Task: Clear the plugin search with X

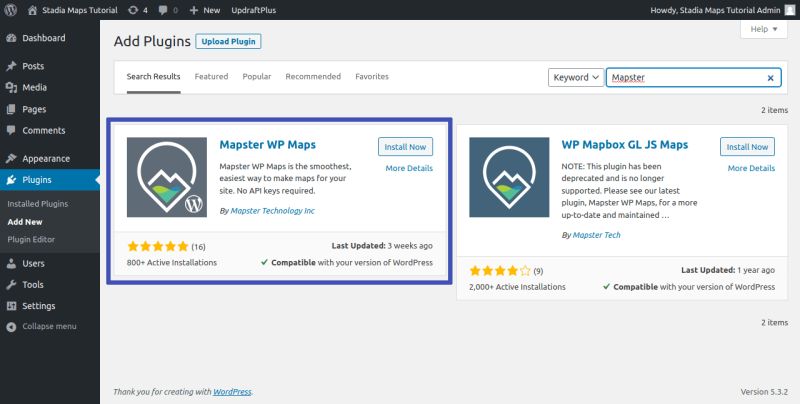Action: tap(770, 78)
